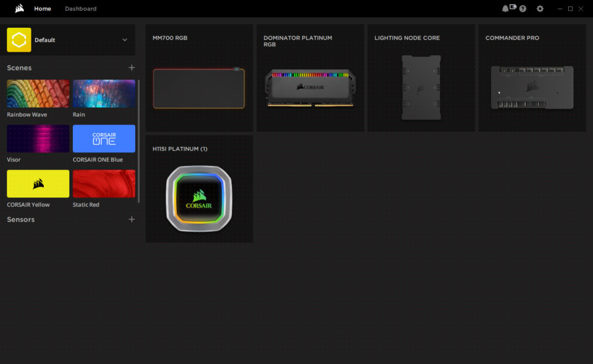Open the Dominator Platinum RGB memory image

point(310,88)
